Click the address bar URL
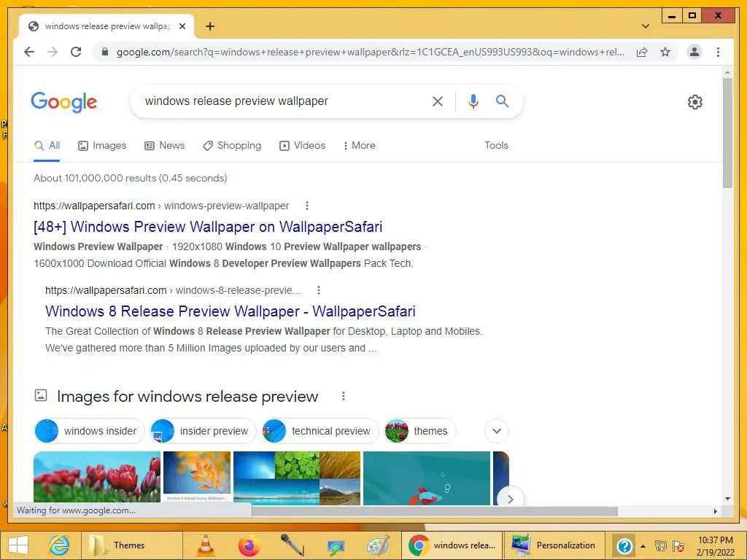 click(370, 52)
